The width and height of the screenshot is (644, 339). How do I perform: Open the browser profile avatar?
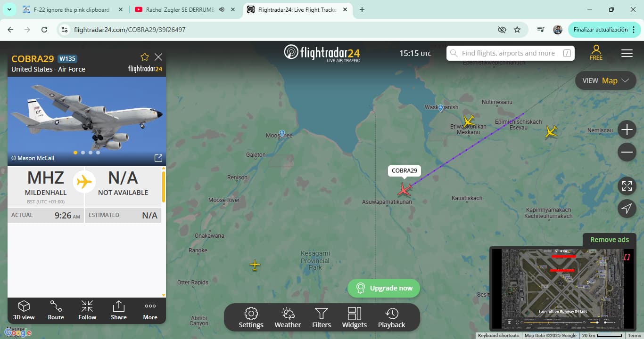click(x=558, y=30)
